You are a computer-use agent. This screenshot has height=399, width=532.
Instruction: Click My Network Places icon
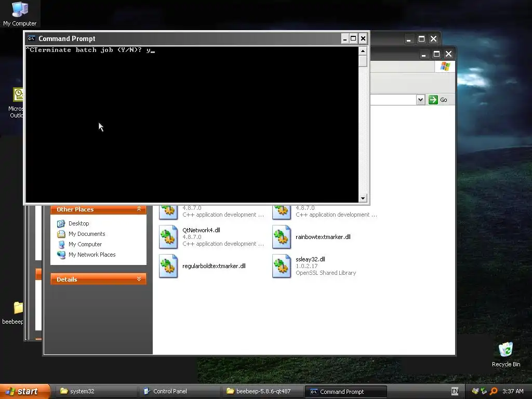[x=61, y=255]
